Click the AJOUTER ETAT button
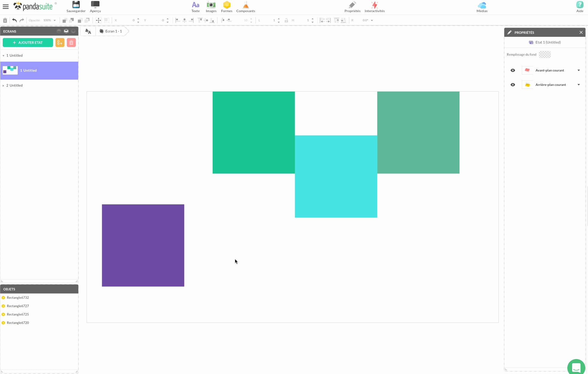 (28, 42)
